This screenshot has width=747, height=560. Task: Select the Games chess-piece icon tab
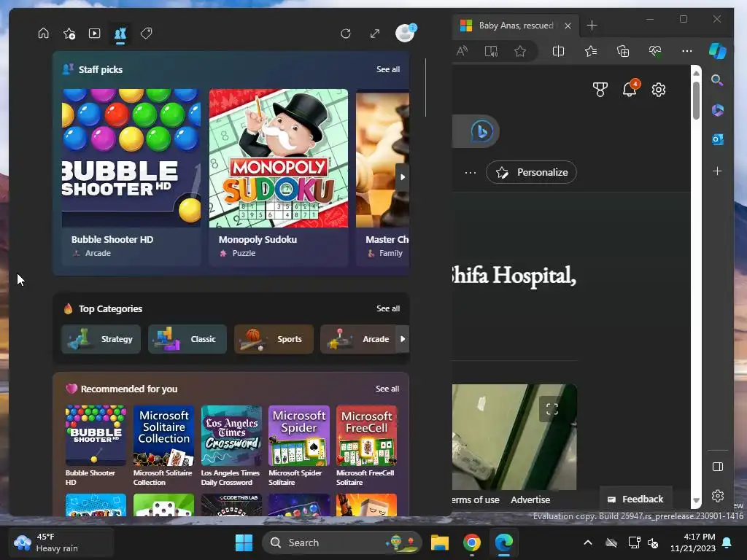(x=120, y=34)
